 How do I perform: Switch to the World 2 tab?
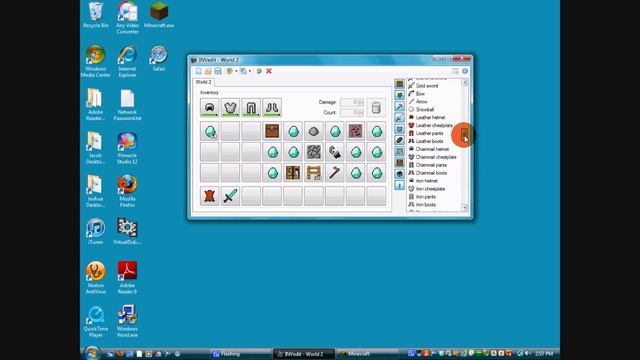tap(203, 82)
